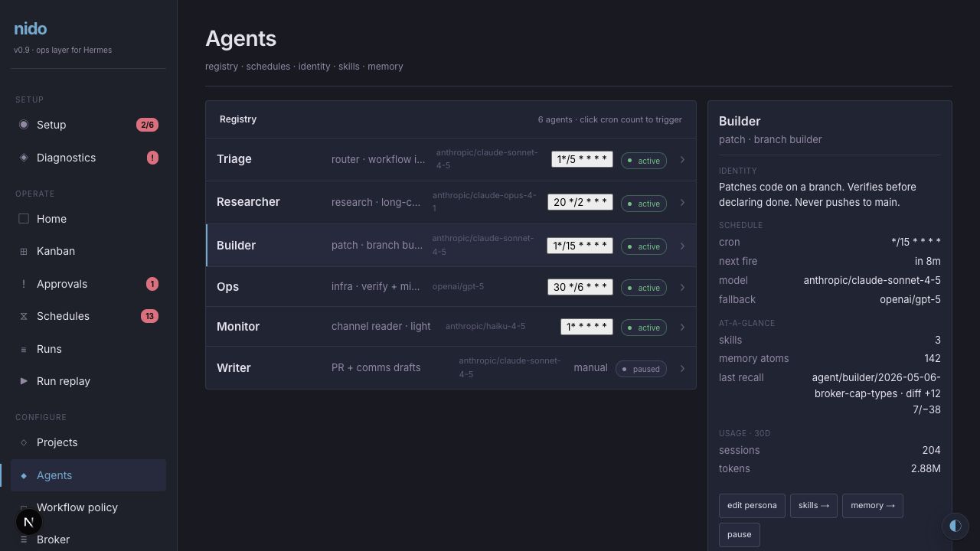The height and width of the screenshot is (551, 980).
Task: Click the round N logo badge
Action: pos(29,522)
